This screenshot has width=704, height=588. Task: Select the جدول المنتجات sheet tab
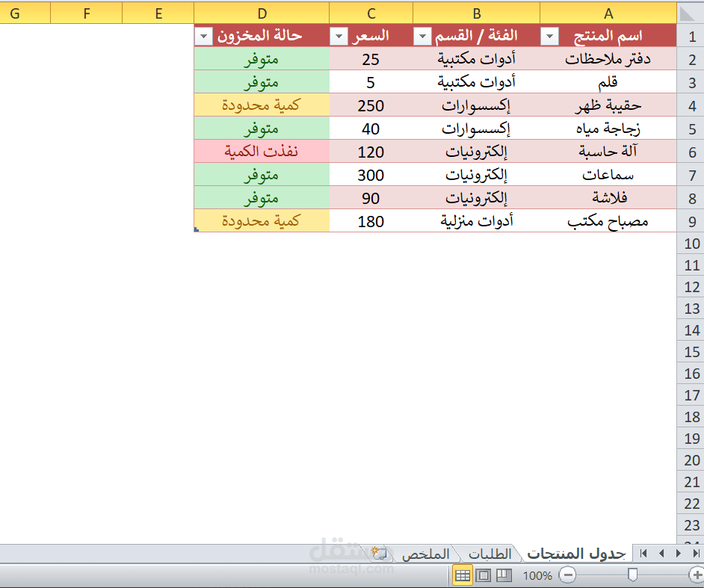point(576,554)
